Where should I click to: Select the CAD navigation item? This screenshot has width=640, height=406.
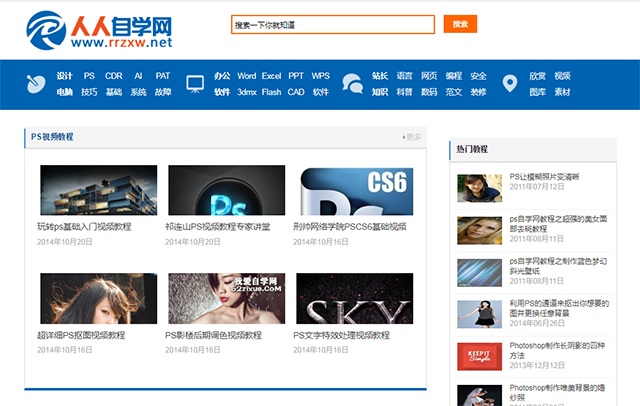[x=296, y=92]
